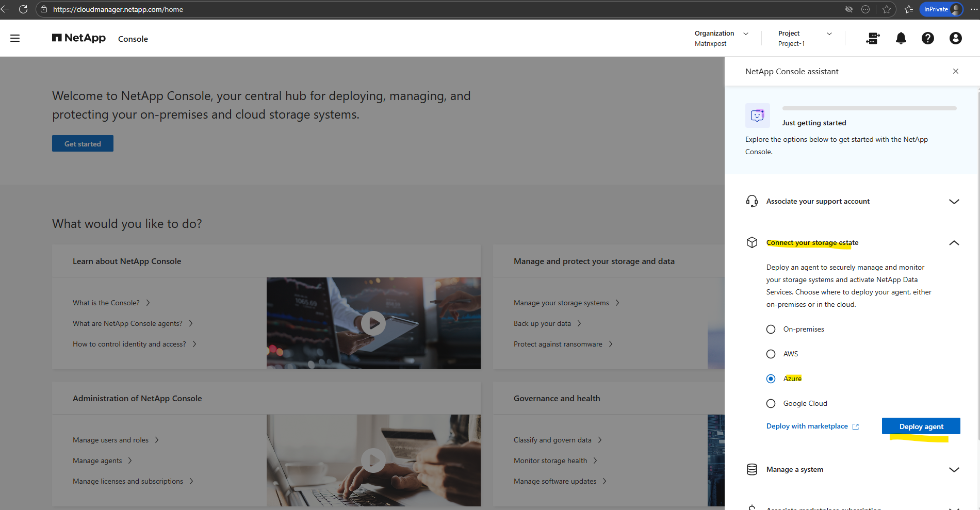Open the notifications bell
Screen dimensions: 980x510
click(x=901, y=38)
